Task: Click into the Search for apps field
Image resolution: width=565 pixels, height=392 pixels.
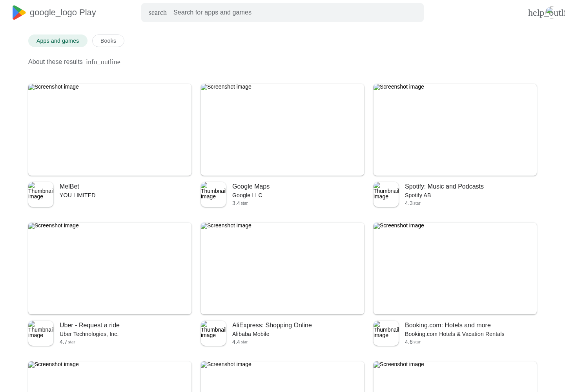Action: (x=282, y=13)
